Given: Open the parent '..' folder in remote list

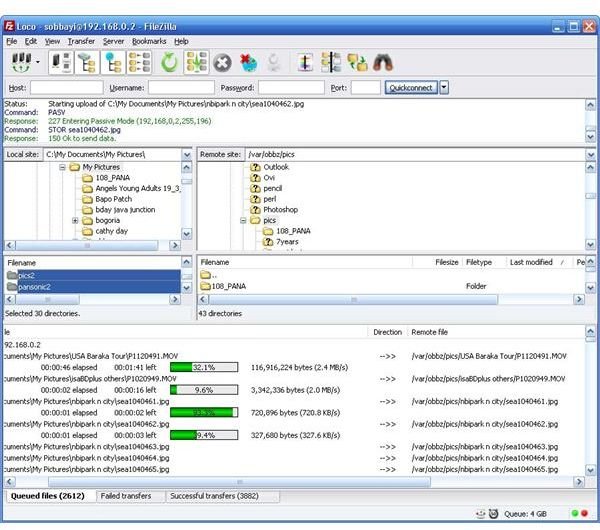Looking at the screenshot, I should coord(209,275).
